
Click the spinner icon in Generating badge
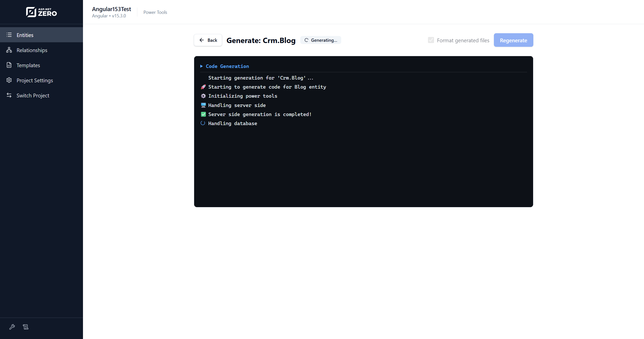tap(306, 40)
